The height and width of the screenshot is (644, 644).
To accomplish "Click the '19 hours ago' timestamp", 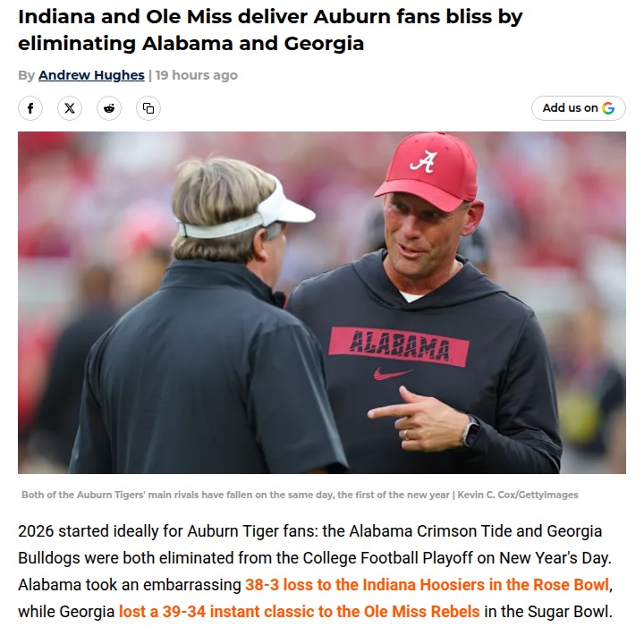I will point(197,75).
